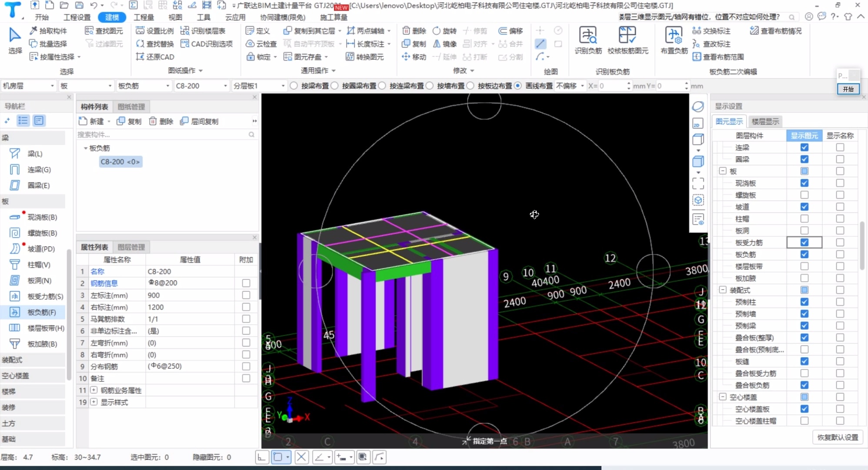
Task: Open 板负筋 component type dropdown
Action: point(144,86)
